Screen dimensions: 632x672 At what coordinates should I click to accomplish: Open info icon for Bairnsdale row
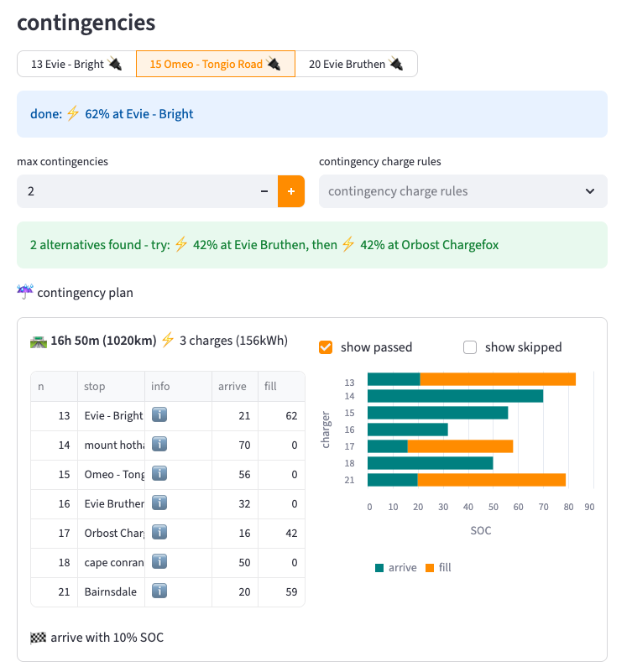tap(159, 591)
